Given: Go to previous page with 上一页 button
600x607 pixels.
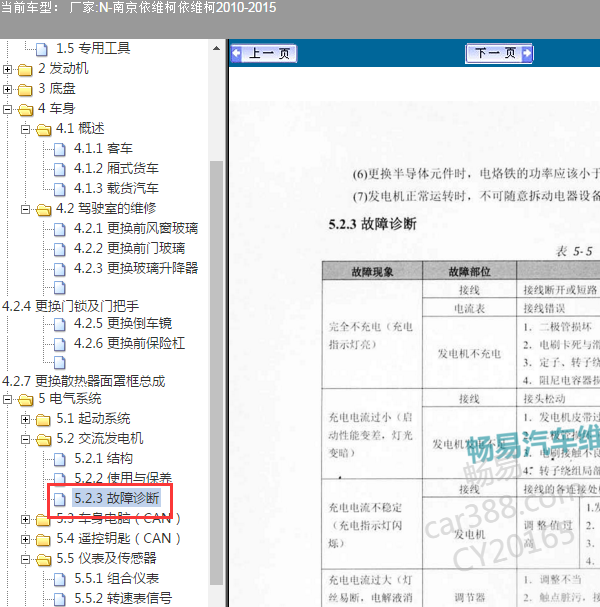Looking at the screenshot, I should pos(264,53).
